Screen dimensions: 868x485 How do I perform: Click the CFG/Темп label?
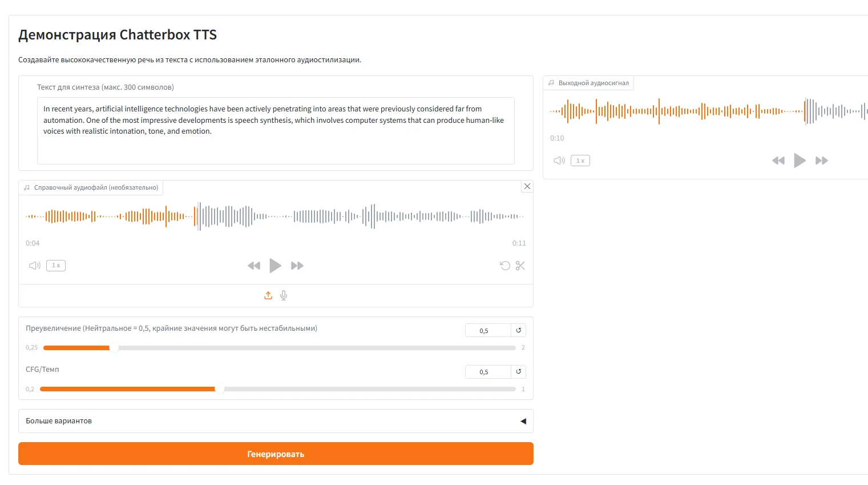(x=42, y=370)
